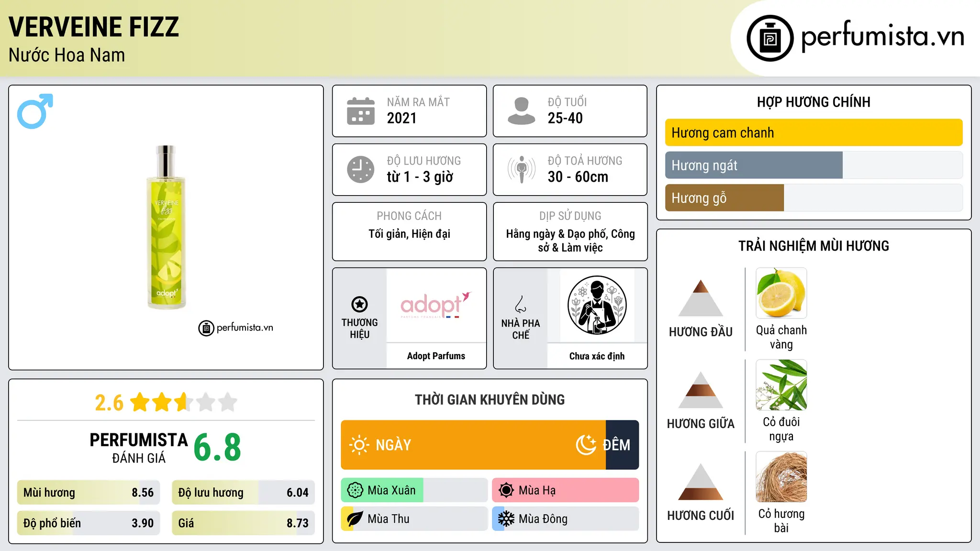Click the Độ phổ biến 3.90 score bar
Image resolution: width=980 pixels, height=551 pixels.
pyautogui.click(x=89, y=523)
